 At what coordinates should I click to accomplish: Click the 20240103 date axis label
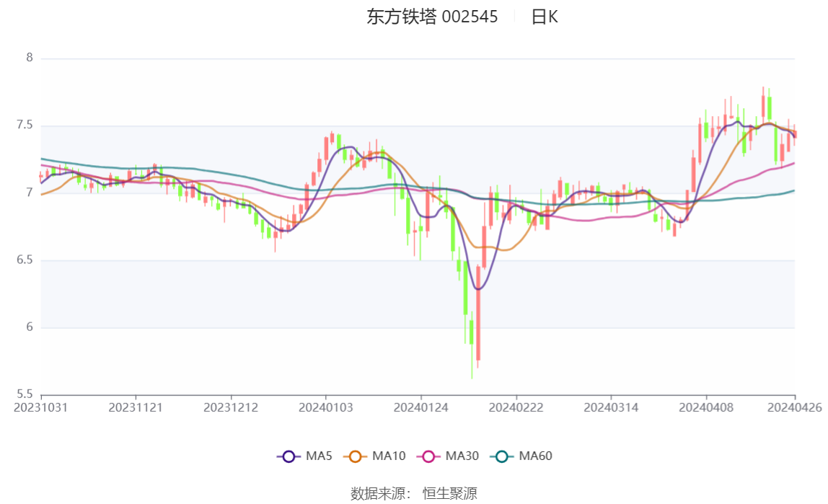(x=326, y=407)
